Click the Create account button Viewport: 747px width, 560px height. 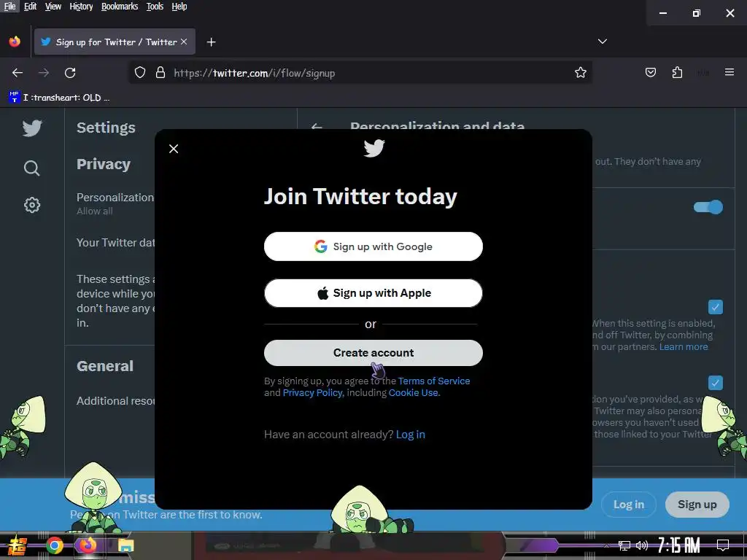pyautogui.click(x=373, y=353)
